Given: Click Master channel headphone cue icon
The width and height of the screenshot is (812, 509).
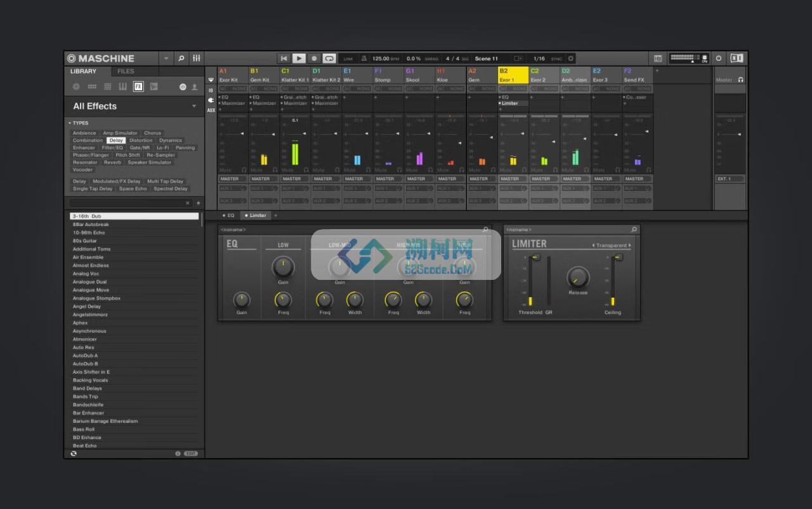Looking at the screenshot, I should (740, 80).
